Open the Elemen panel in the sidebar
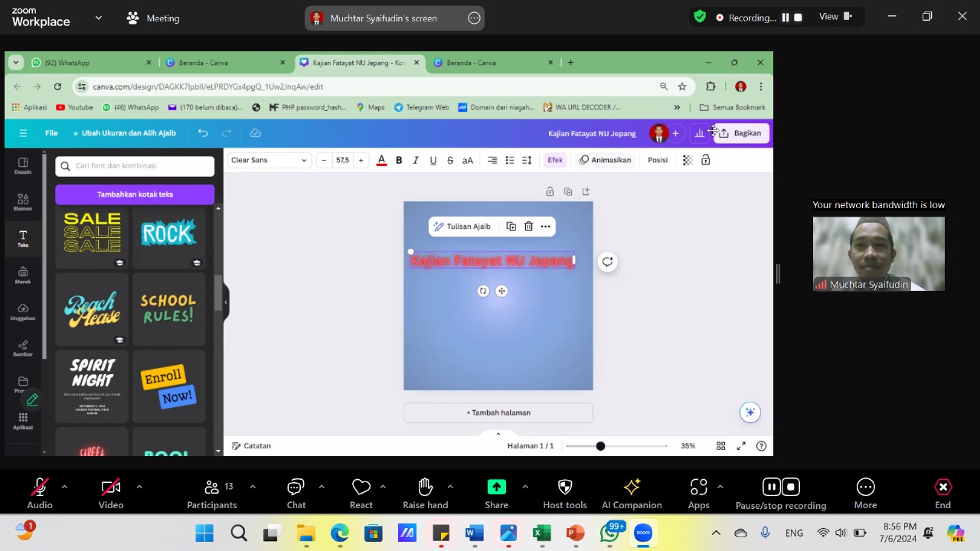This screenshot has height=551, width=980. [23, 202]
